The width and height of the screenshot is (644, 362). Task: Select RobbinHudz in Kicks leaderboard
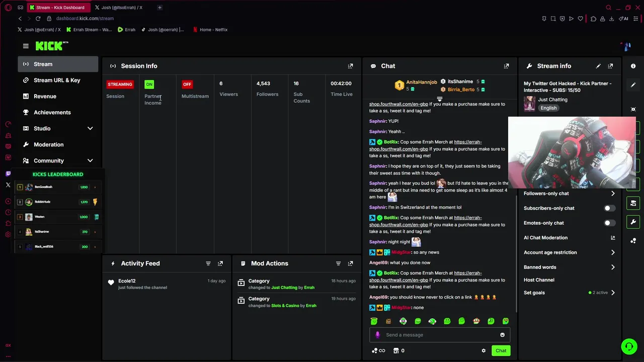coord(58,202)
